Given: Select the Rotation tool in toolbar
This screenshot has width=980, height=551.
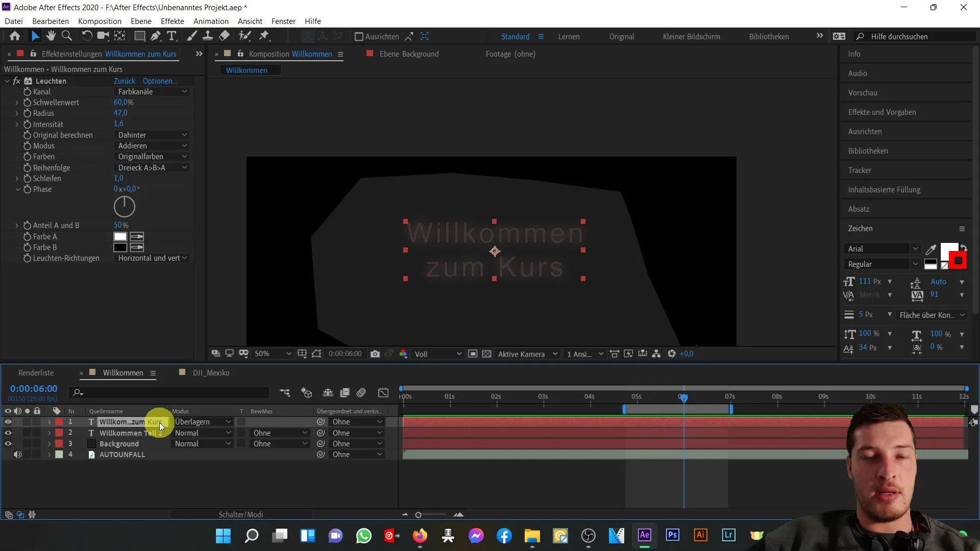Looking at the screenshot, I should tap(85, 36).
